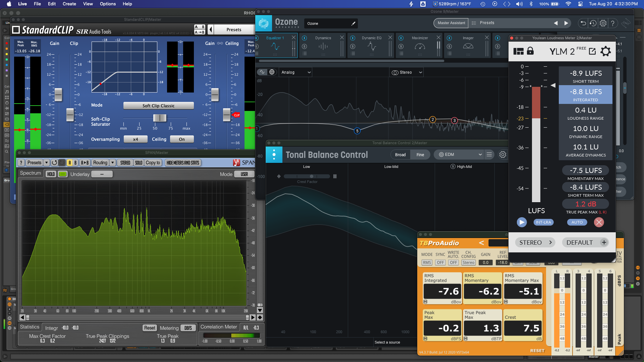
Task: Open the YLM 2 external link icon
Action: pyautogui.click(x=592, y=51)
